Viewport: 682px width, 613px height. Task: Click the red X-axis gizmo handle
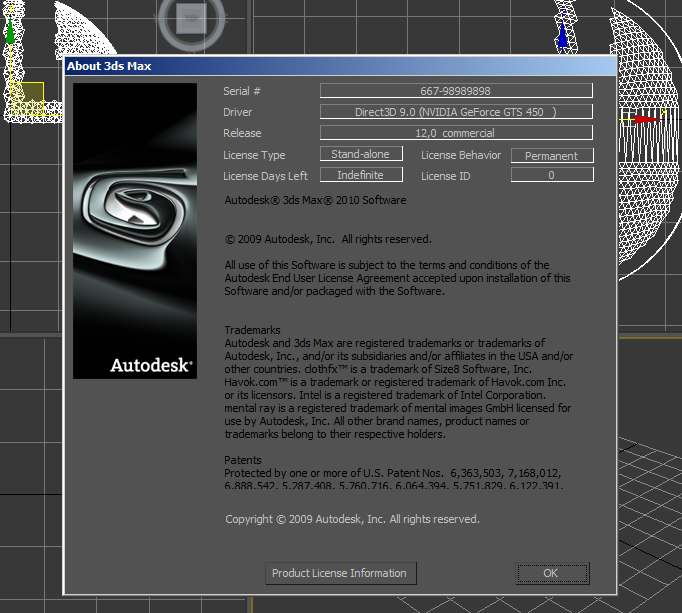645,119
